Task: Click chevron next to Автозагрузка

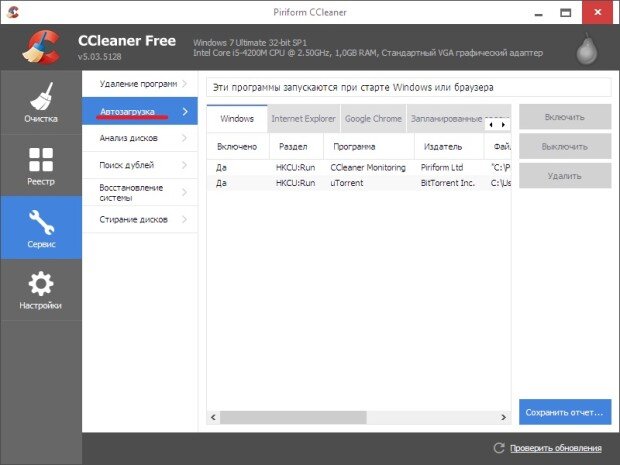Action: tap(185, 112)
